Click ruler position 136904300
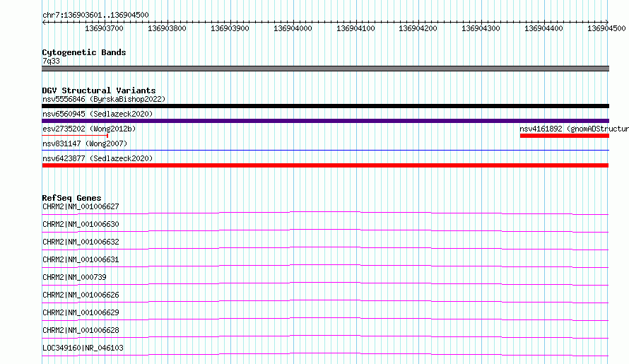629x364 pixels. click(481, 28)
